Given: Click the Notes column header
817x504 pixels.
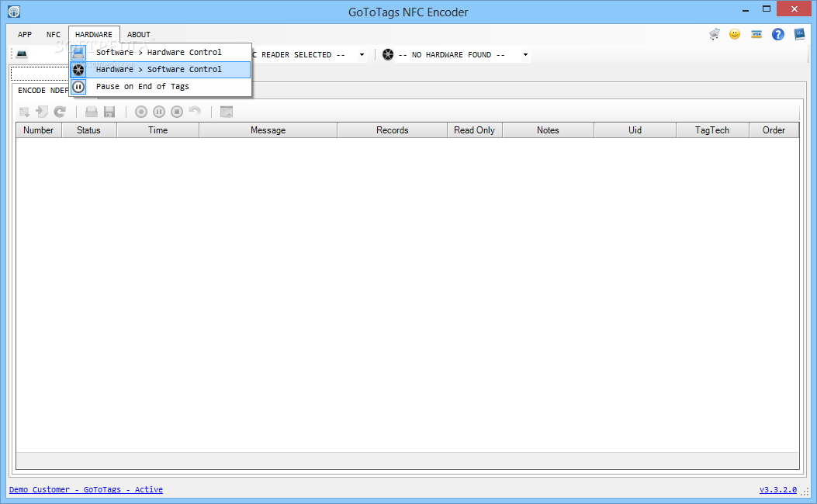Looking at the screenshot, I should 548,130.
